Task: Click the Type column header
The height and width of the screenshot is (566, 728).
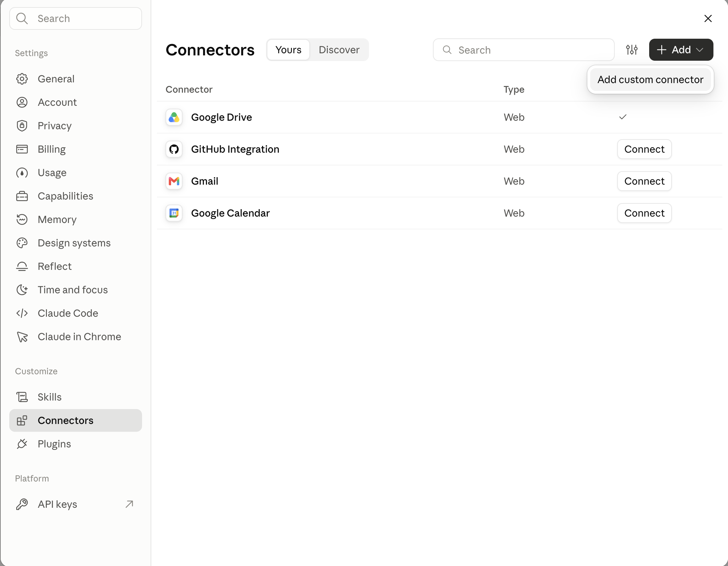Action: point(514,89)
